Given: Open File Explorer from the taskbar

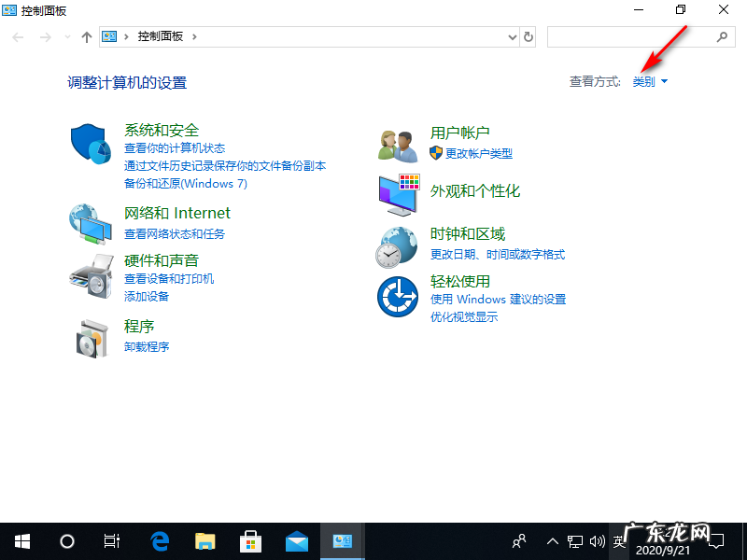Looking at the screenshot, I should click(x=204, y=540).
